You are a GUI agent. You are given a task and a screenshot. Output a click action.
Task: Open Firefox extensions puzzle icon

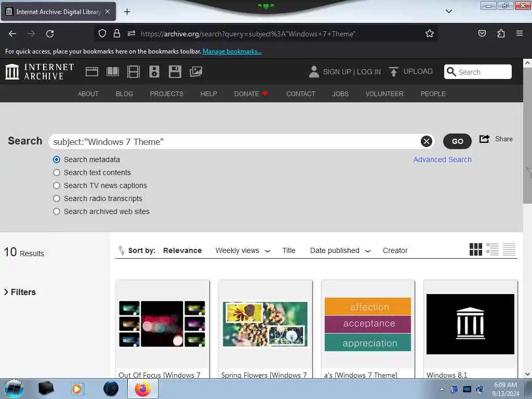(501, 34)
